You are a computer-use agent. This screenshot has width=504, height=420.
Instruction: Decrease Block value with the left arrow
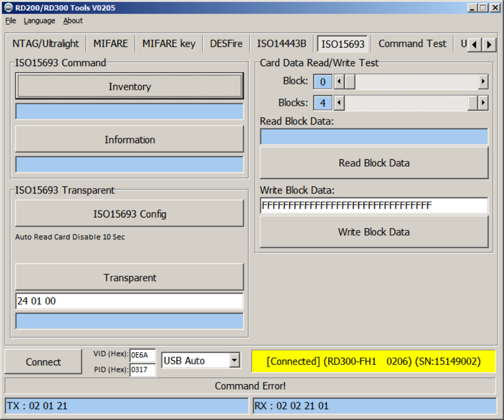339,82
